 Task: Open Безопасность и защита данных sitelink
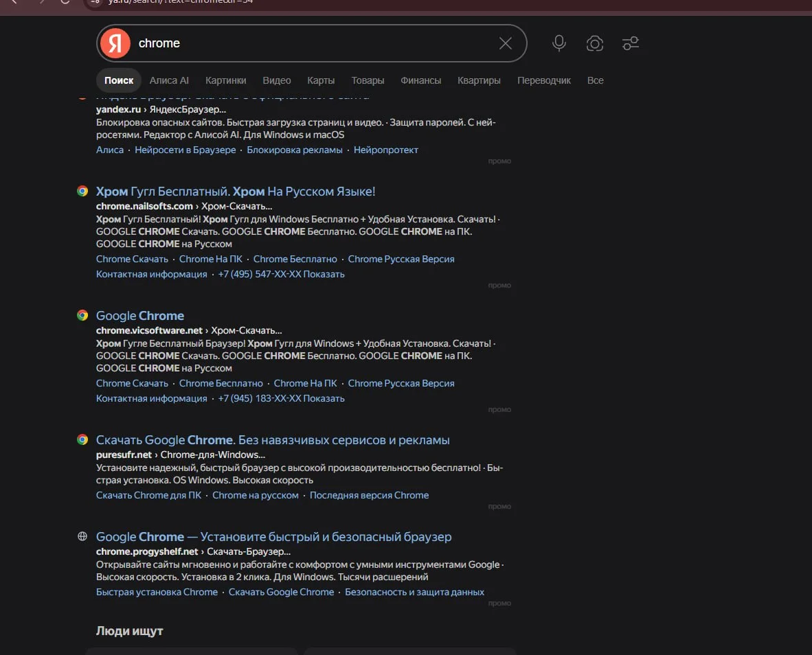pyautogui.click(x=414, y=592)
